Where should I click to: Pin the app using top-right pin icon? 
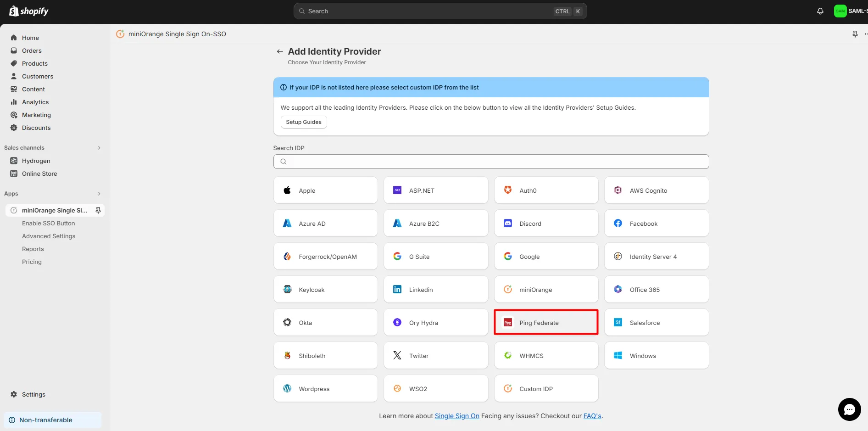point(855,34)
